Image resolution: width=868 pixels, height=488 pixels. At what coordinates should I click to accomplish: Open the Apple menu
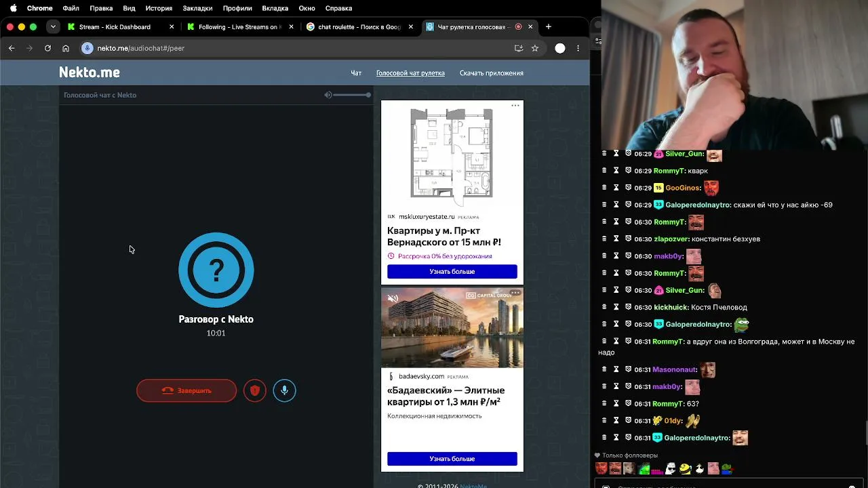[x=13, y=8]
